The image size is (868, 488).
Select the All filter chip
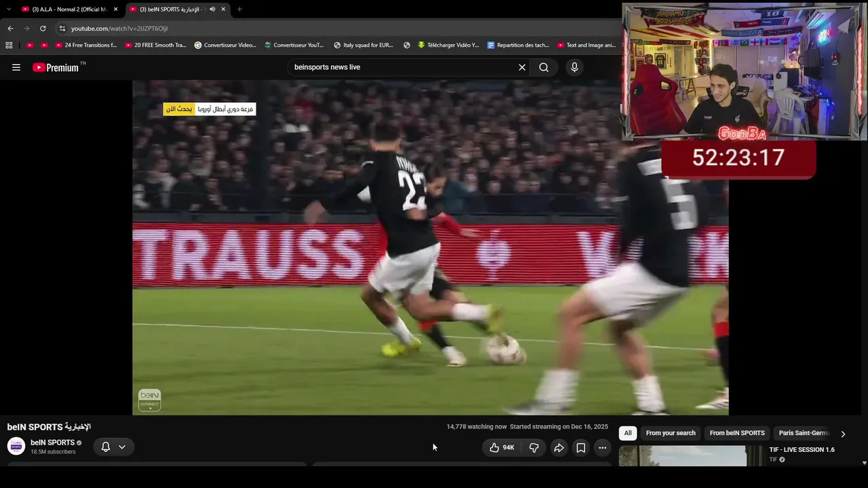(628, 433)
